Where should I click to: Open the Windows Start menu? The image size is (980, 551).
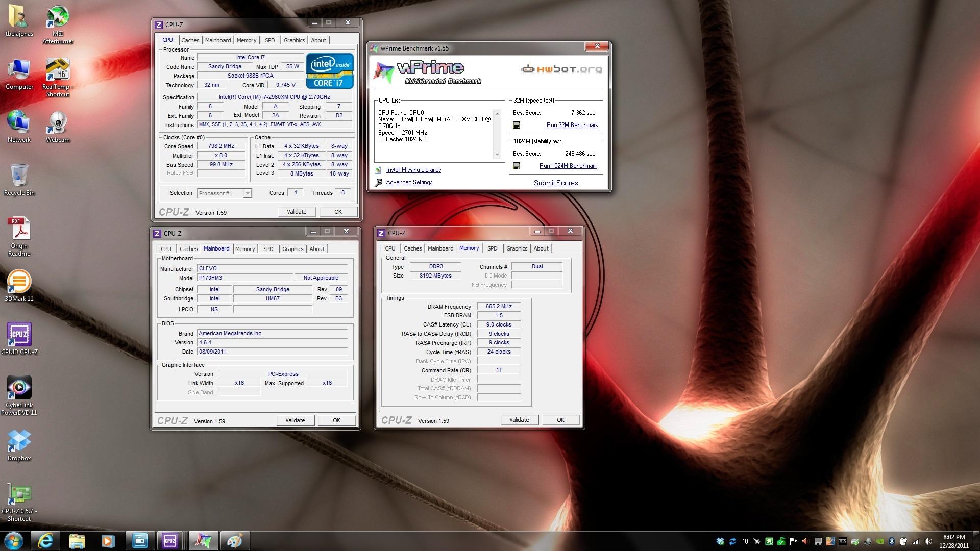[x=13, y=541]
